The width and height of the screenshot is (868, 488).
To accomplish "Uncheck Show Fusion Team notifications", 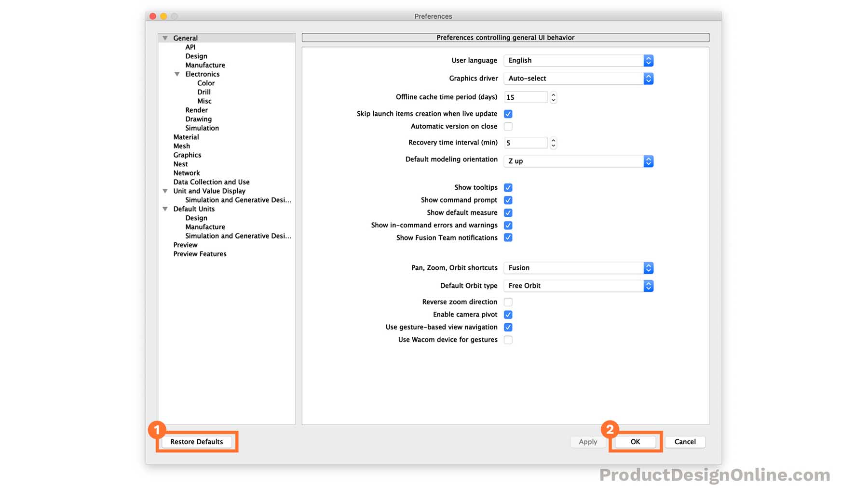I will 508,237.
